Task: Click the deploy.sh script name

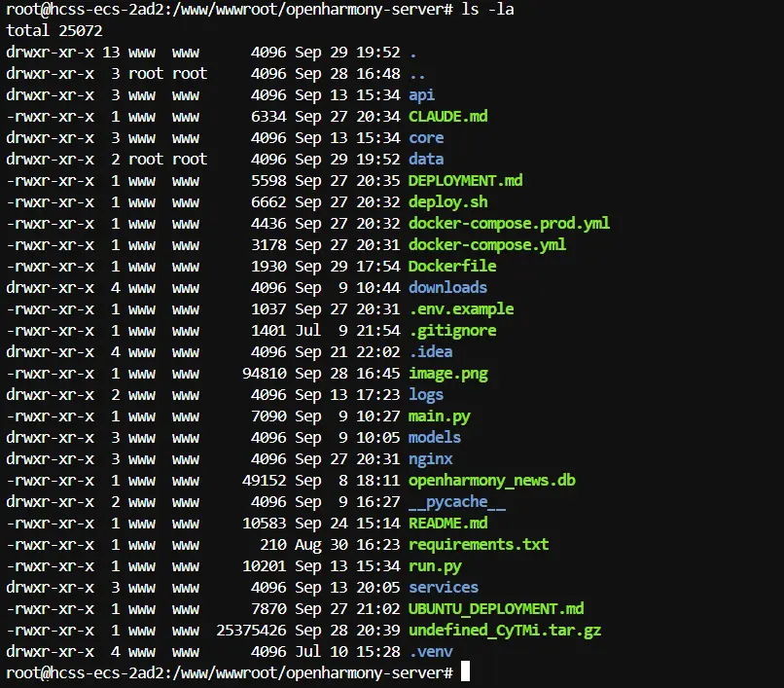Action: (x=447, y=201)
